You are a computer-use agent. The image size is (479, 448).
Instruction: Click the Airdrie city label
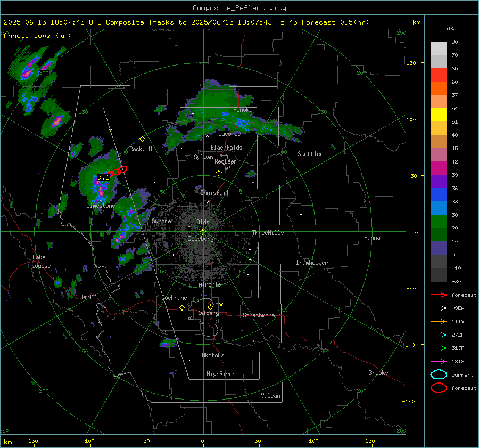click(x=210, y=284)
